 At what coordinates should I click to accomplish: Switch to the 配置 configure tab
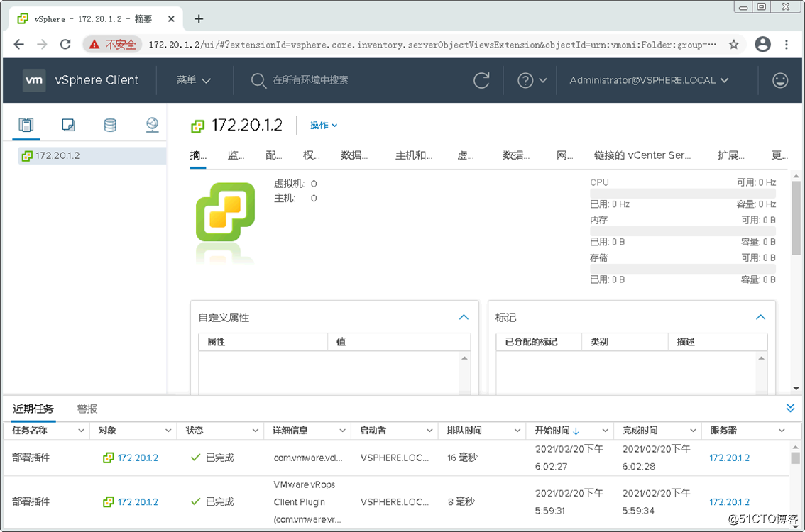(274, 155)
